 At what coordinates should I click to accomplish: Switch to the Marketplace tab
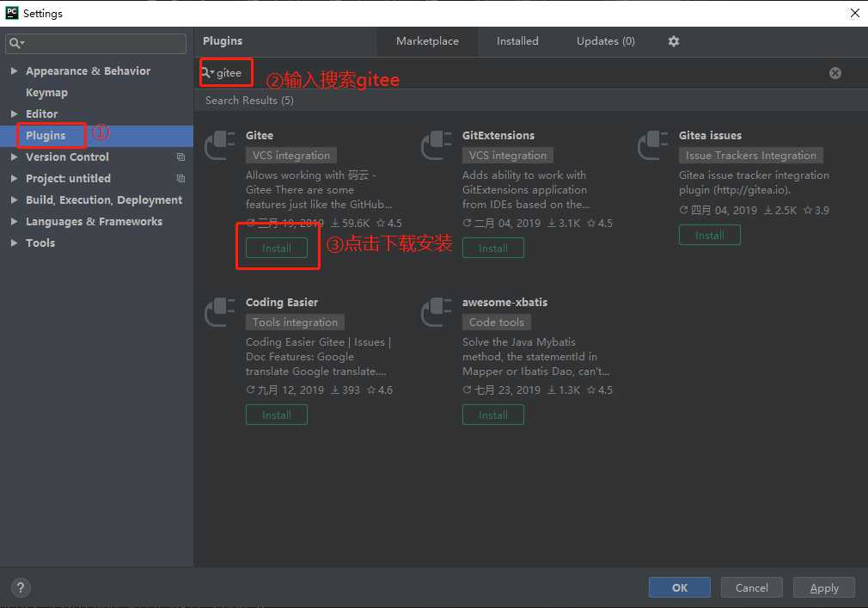tap(427, 41)
